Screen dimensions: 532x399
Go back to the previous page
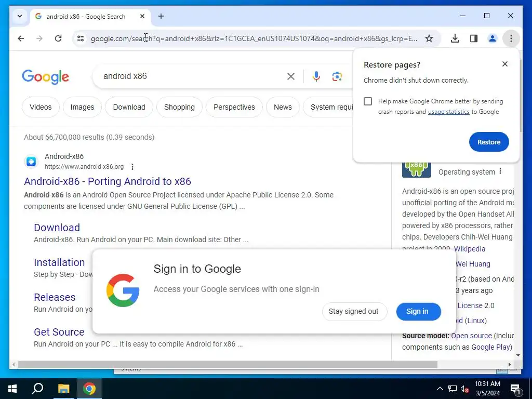21,38
